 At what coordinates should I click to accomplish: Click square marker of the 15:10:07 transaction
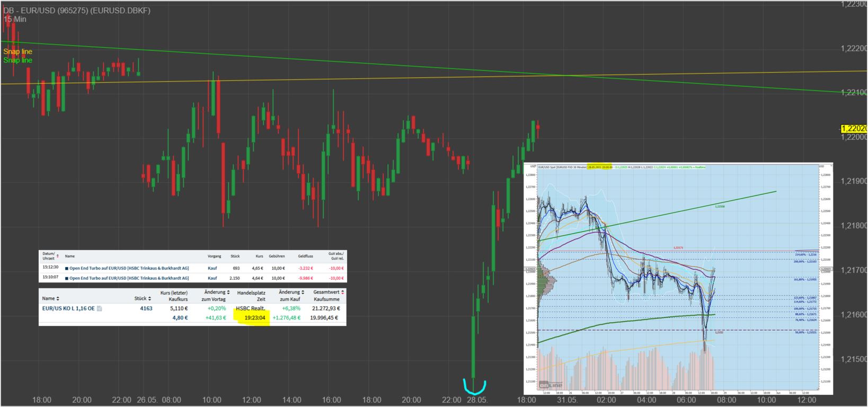(66, 278)
